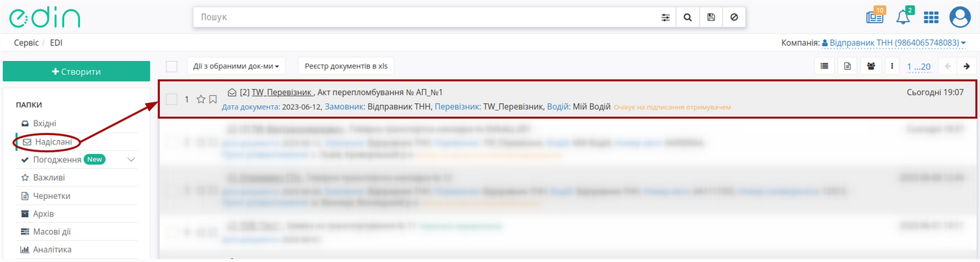Open the user profile avatar
This screenshot has height=262, width=980.
(x=960, y=17)
